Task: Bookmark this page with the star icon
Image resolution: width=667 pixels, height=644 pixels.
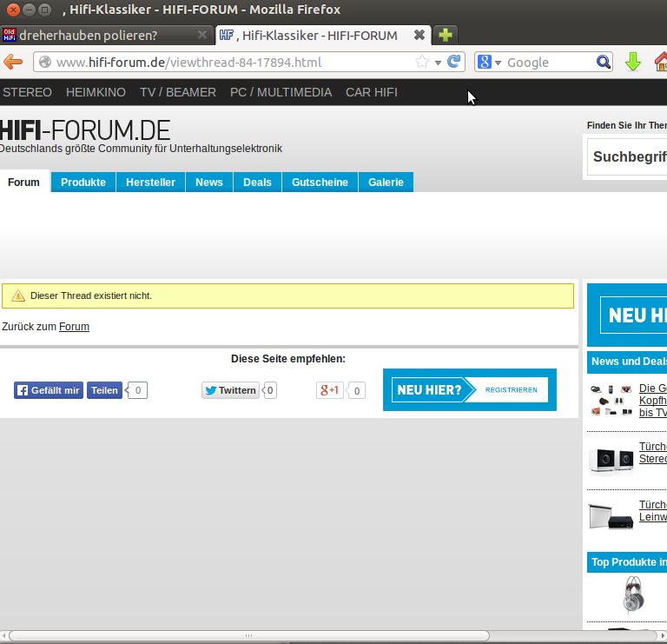Action: 422,63
